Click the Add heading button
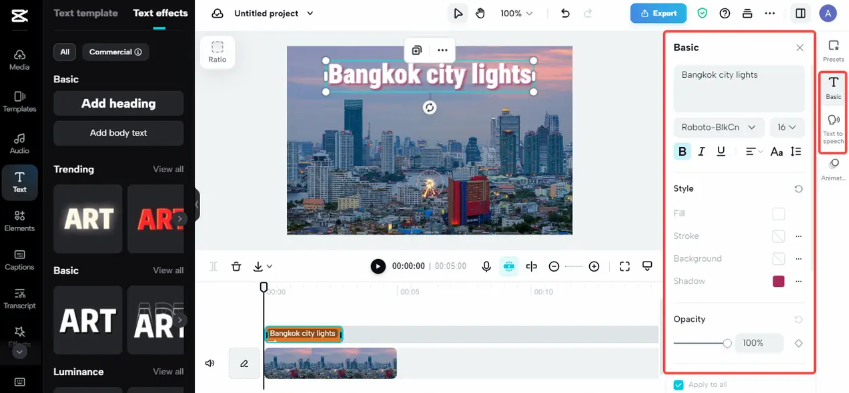 119,103
